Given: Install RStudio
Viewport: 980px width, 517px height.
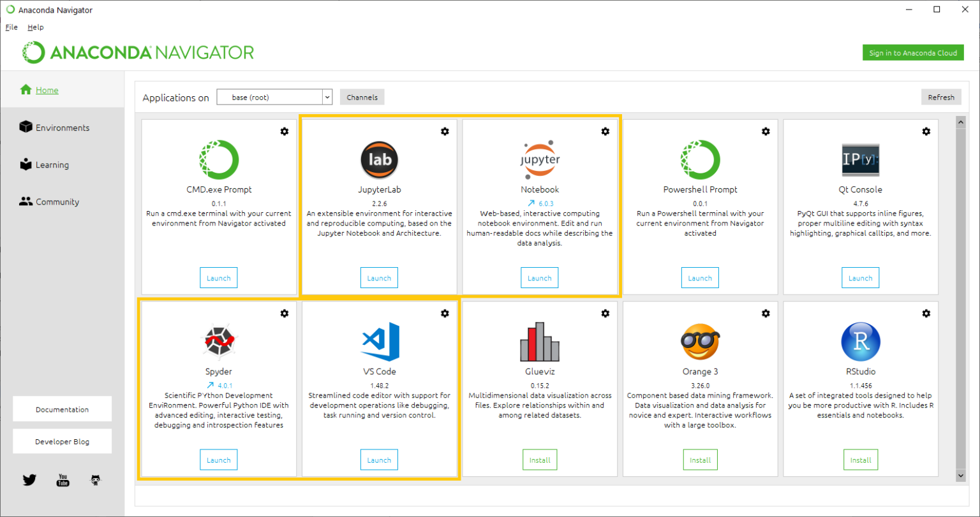Looking at the screenshot, I should click(860, 460).
